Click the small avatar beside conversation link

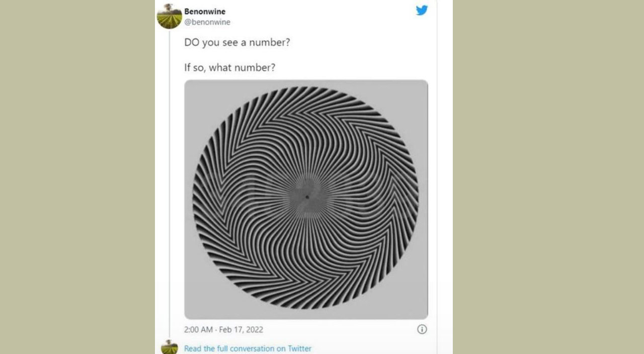point(170,347)
